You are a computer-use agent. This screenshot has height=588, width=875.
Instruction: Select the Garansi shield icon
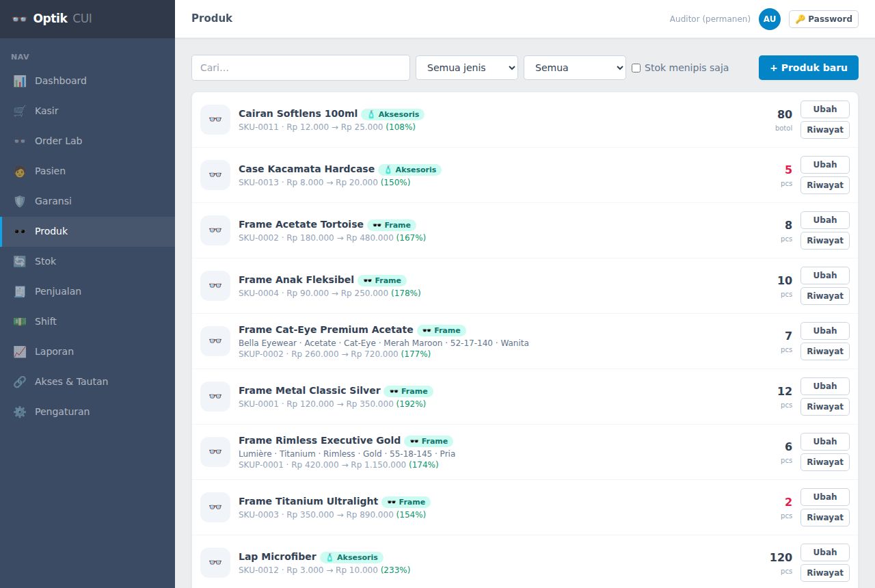20,201
